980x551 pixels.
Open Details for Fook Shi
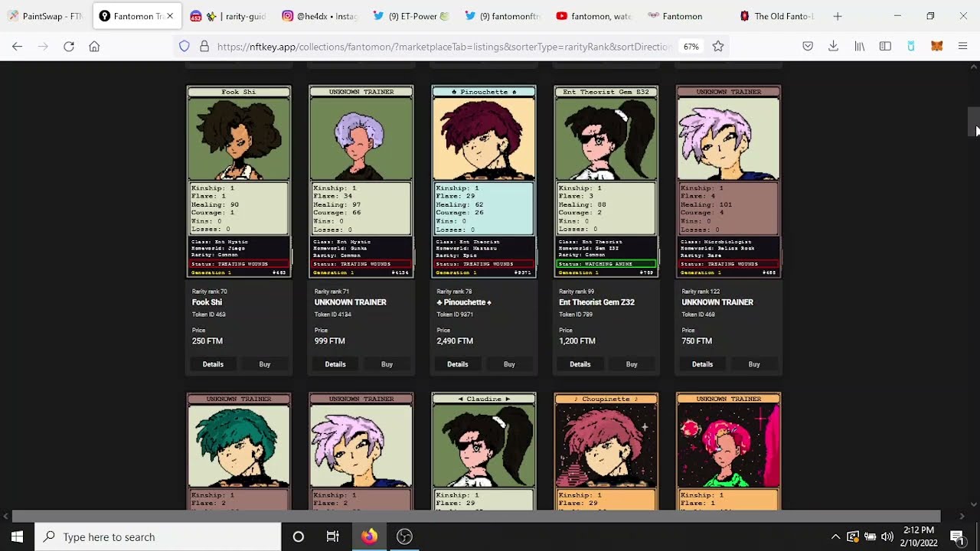click(x=213, y=364)
